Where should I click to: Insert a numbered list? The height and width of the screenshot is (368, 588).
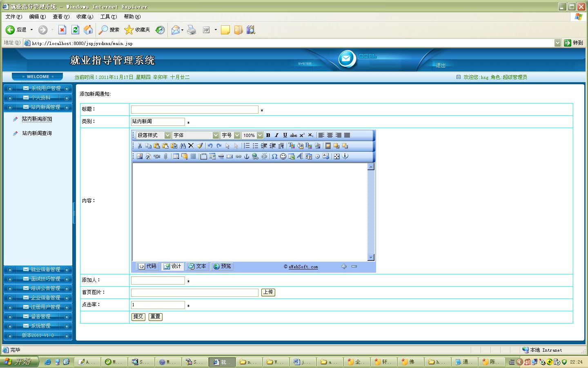pos(247,146)
